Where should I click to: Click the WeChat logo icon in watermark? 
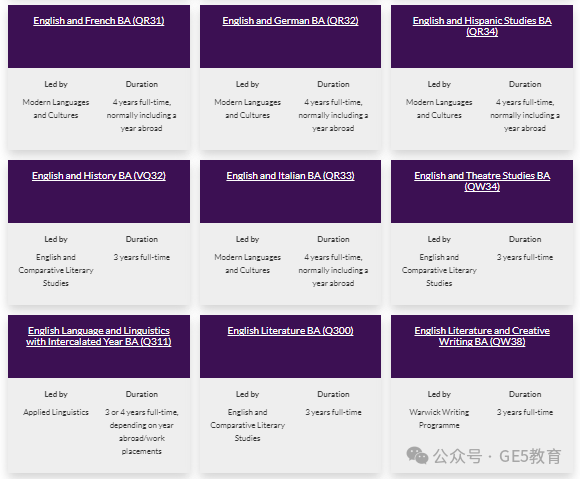417,456
